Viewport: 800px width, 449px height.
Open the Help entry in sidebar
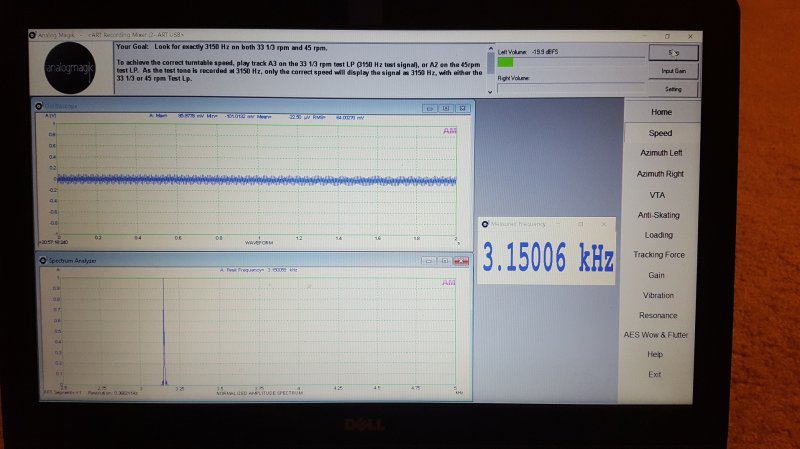(x=655, y=354)
